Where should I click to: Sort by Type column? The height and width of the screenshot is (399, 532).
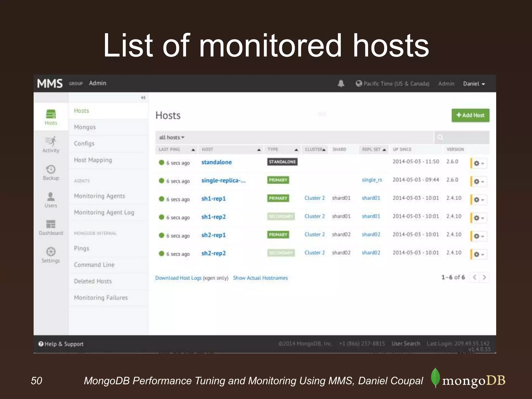coord(283,149)
